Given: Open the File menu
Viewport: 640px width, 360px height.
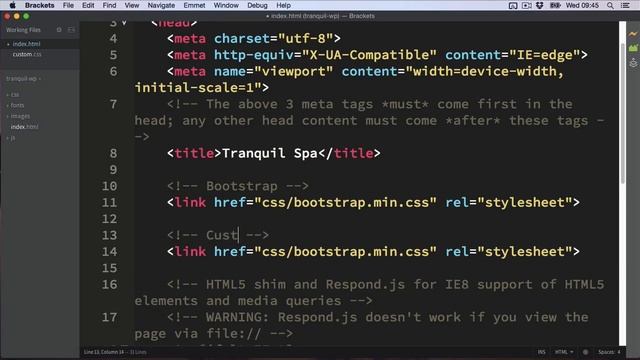Looking at the screenshot, I should (x=68, y=5).
